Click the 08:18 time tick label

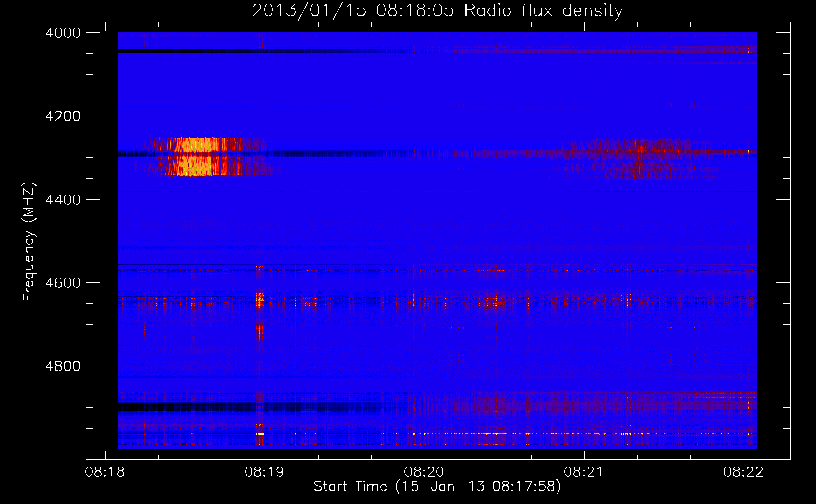[x=105, y=472]
